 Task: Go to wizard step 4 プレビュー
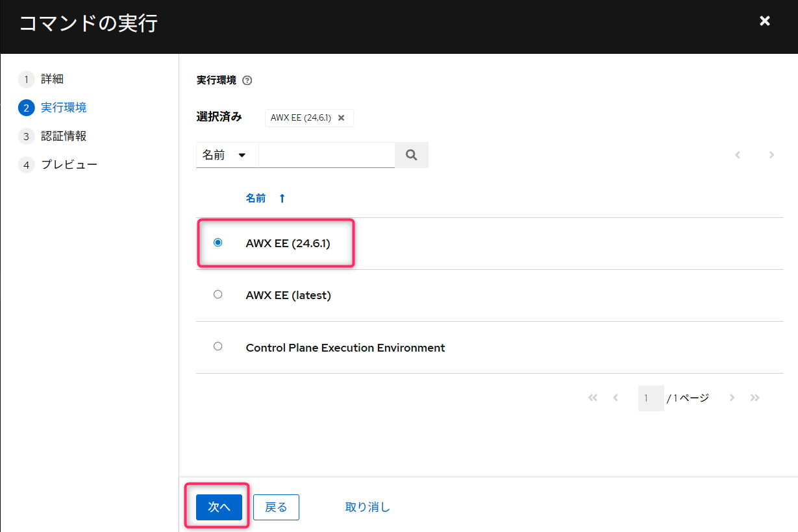[58, 165]
